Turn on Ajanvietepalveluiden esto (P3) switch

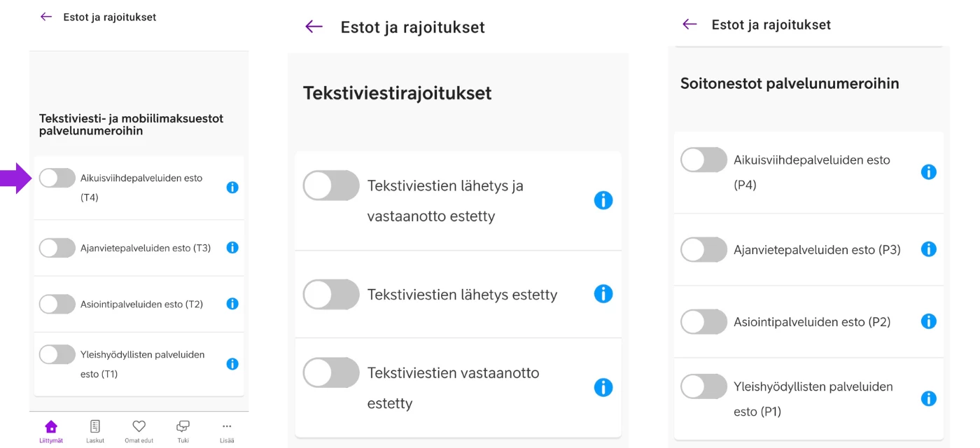tap(703, 249)
